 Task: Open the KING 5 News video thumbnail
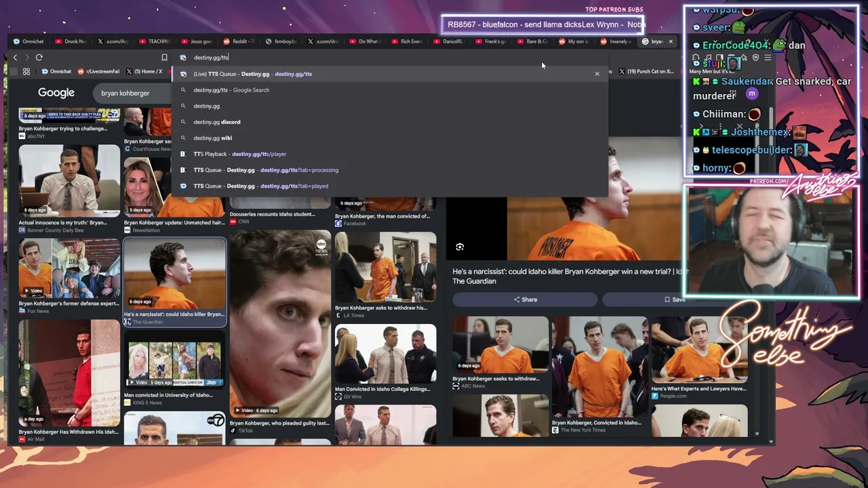175,359
